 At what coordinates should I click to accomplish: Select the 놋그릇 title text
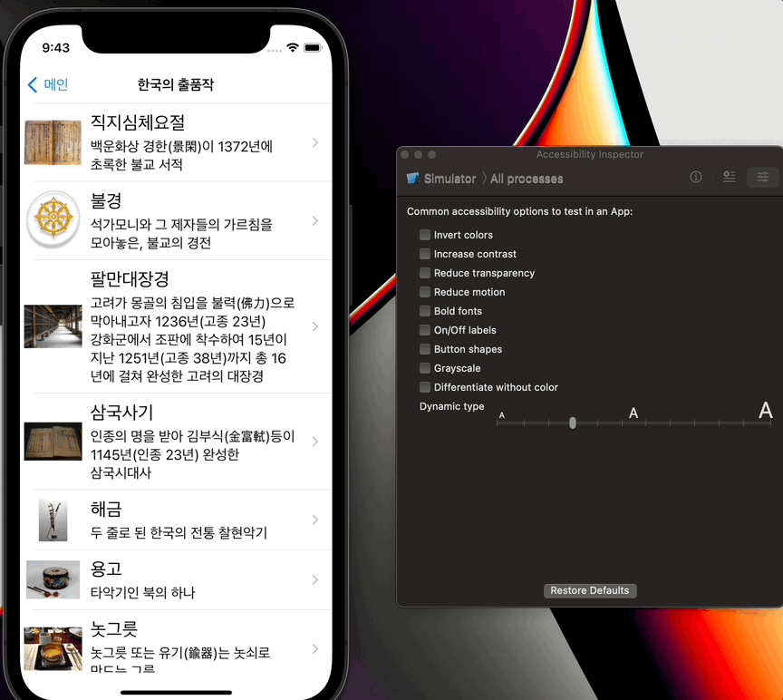point(114,629)
